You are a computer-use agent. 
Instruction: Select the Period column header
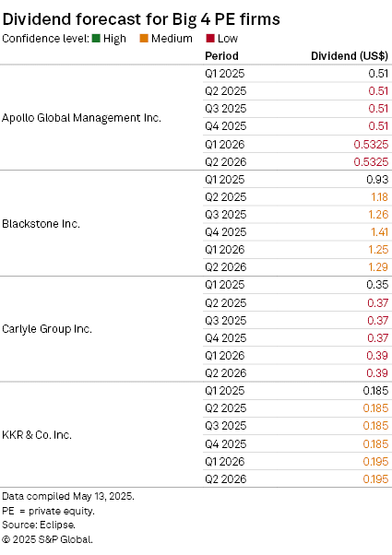pyautogui.click(x=221, y=56)
